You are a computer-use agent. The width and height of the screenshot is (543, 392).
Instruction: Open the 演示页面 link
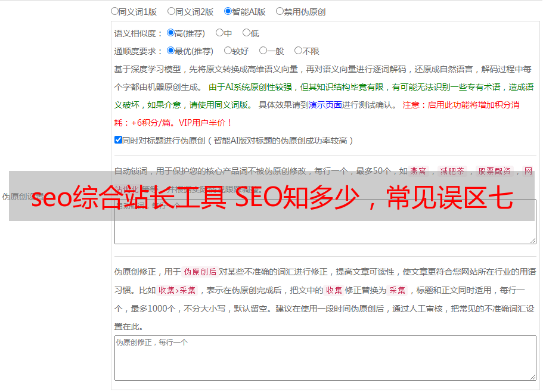click(x=325, y=105)
